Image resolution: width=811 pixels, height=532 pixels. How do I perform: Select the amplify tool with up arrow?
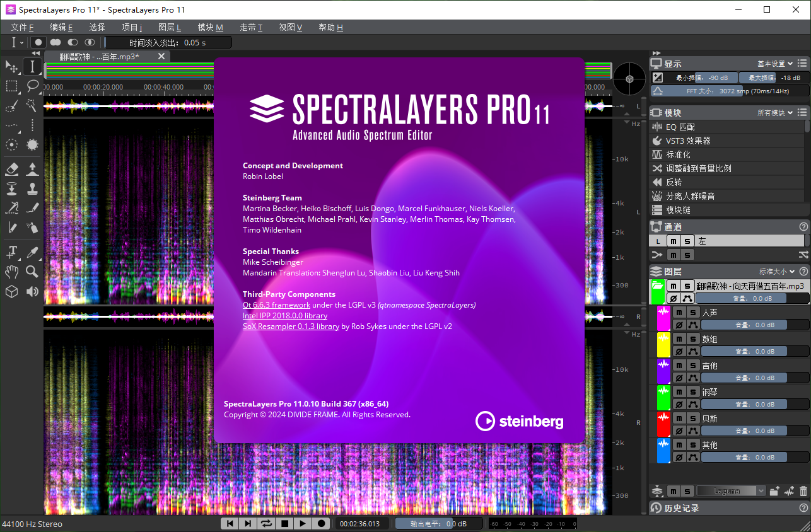point(32,168)
